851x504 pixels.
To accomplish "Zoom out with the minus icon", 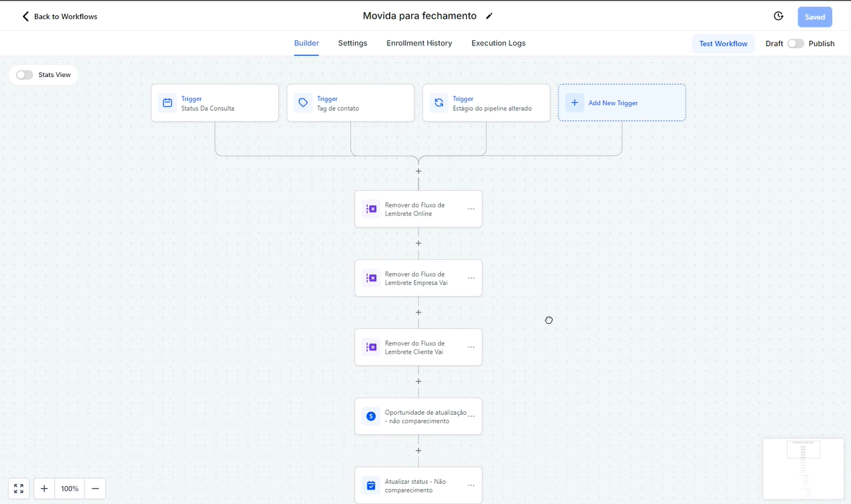I will pyautogui.click(x=95, y=489).
